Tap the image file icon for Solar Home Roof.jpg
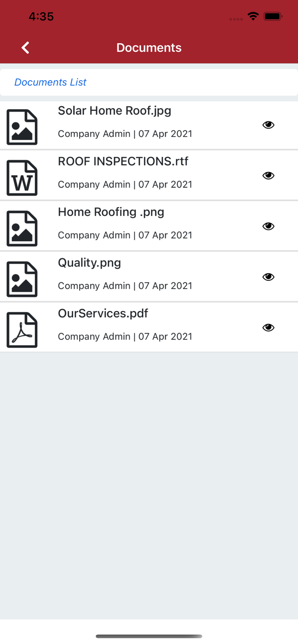This screenshot has width=298, height=644. click(x=22, y=127)
